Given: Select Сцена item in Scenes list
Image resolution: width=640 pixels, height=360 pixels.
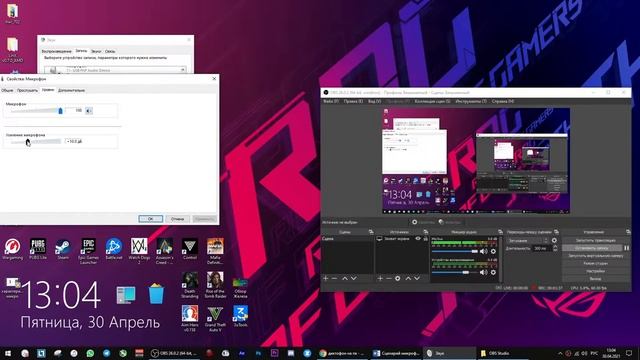Looking at the screenshot, I should point(347,239).
